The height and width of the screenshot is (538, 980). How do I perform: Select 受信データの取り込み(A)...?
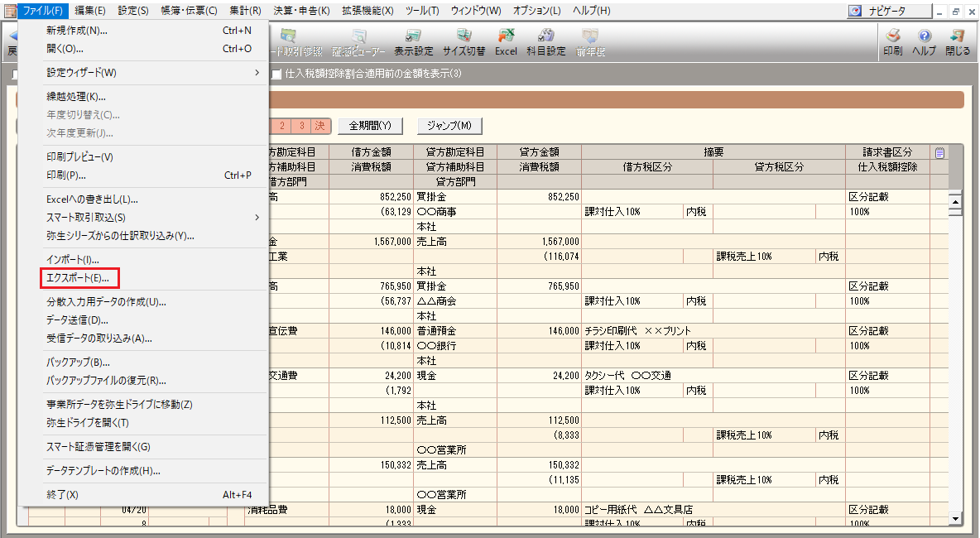coord(155,338)
